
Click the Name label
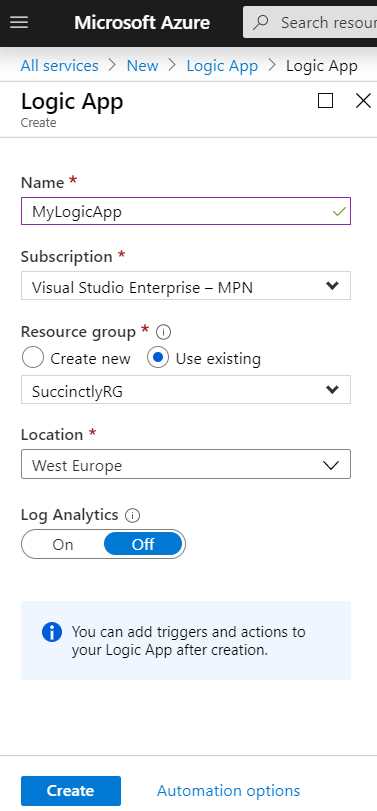(42, 183)
